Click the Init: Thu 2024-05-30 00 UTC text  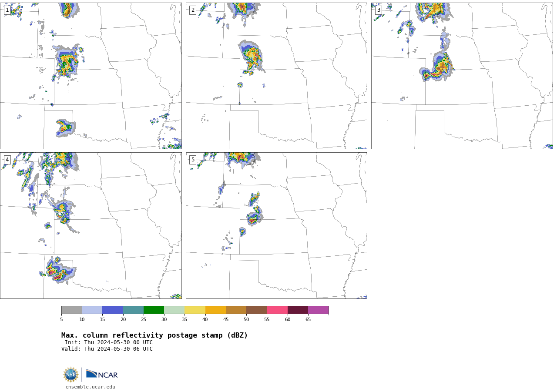point(109,342)
